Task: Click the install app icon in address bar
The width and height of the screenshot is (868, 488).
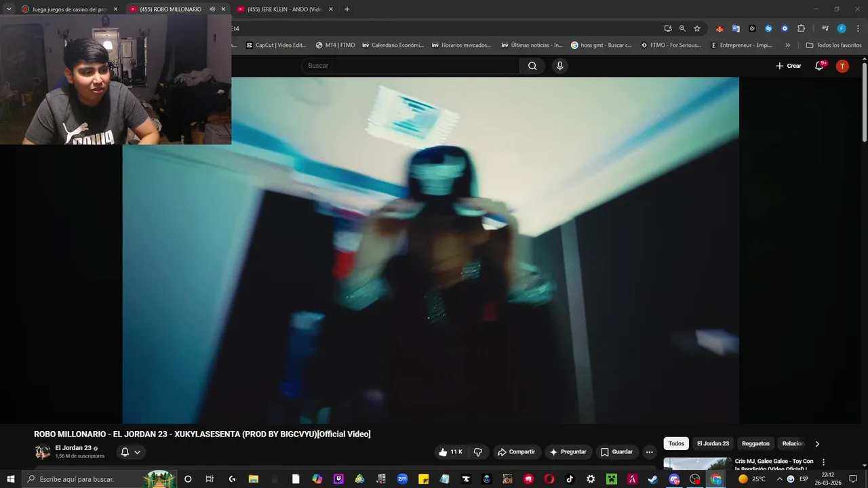Action: 668,28
